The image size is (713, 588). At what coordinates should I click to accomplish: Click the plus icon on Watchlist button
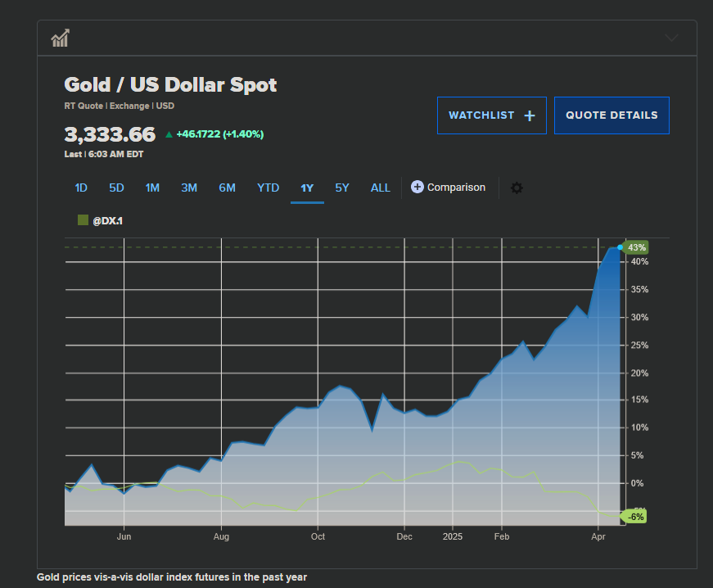(529, 115)
